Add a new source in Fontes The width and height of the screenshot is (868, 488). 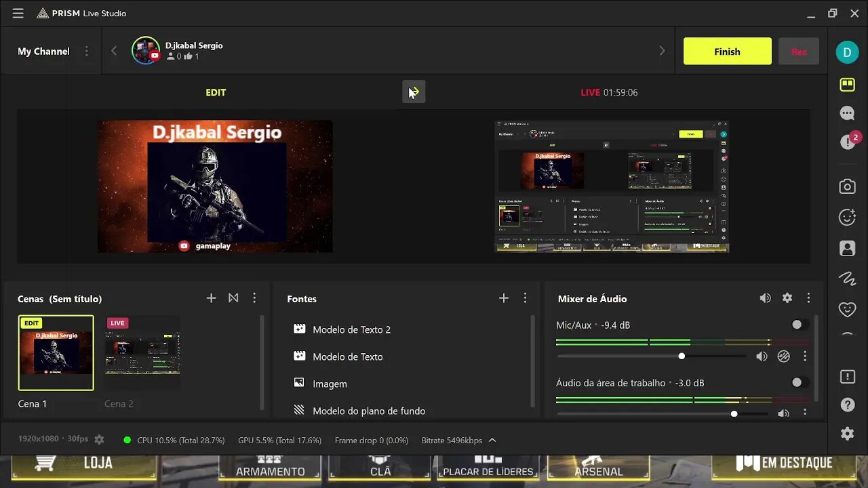pyautogui.click(x=503, y=298)
